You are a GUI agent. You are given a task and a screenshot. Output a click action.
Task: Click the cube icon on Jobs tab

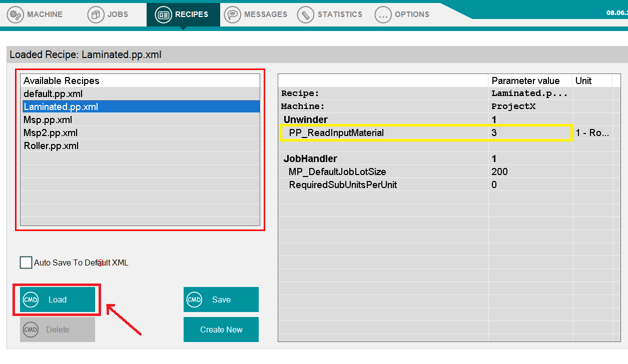click(x=96, y=14)
